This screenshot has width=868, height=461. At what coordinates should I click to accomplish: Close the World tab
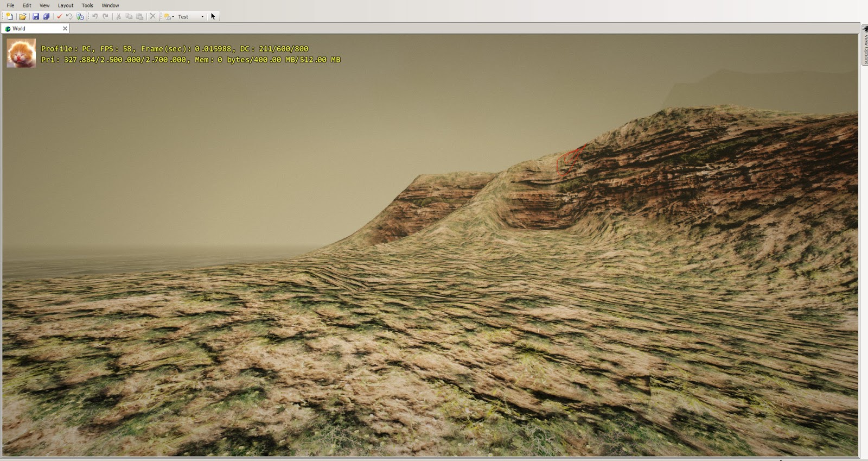click(x=65, y=29)
